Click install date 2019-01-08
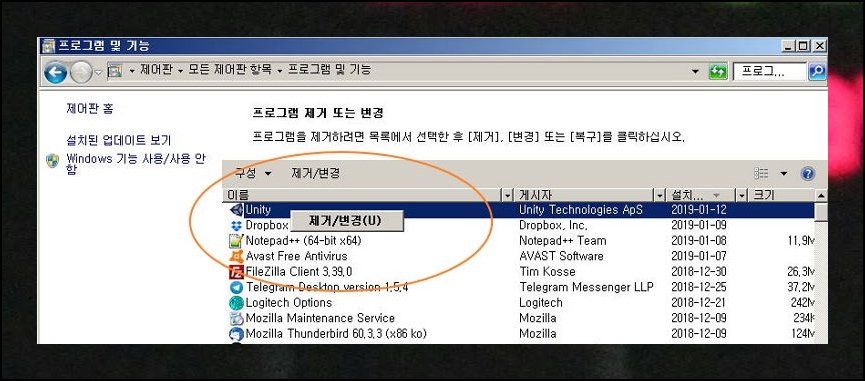865x381 pixels. 699,241
